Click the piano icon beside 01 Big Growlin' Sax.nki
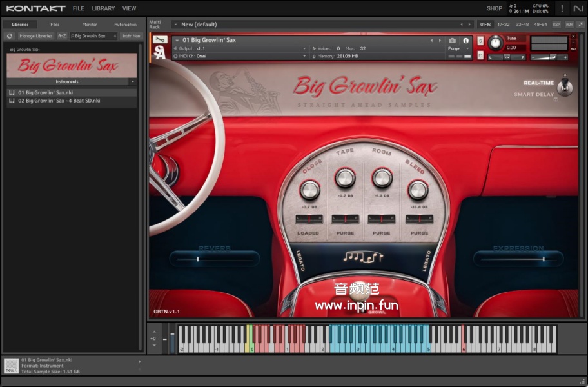Image resolution: width=588 pixels, height=387 pixels. point(12,92)
